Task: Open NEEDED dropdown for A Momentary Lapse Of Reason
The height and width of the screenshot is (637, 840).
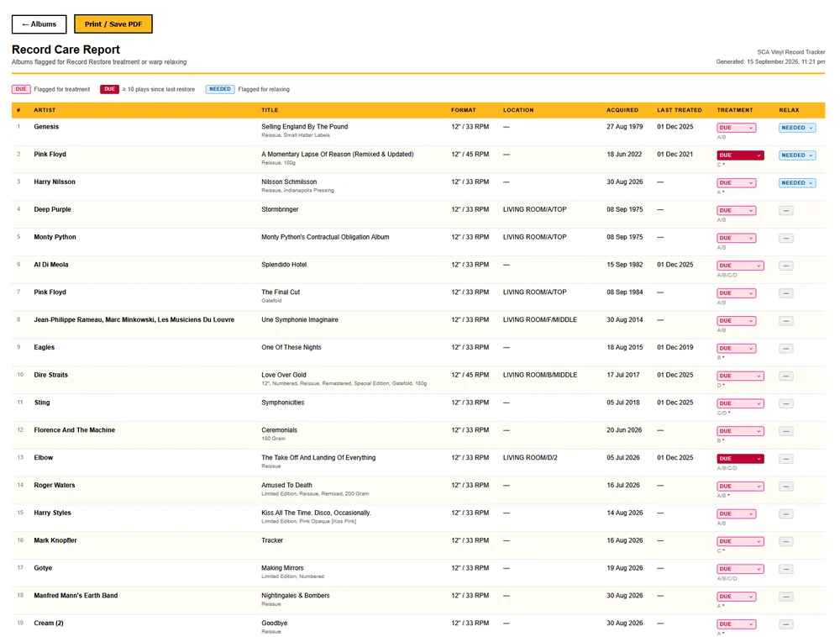Action: (797, 155)
